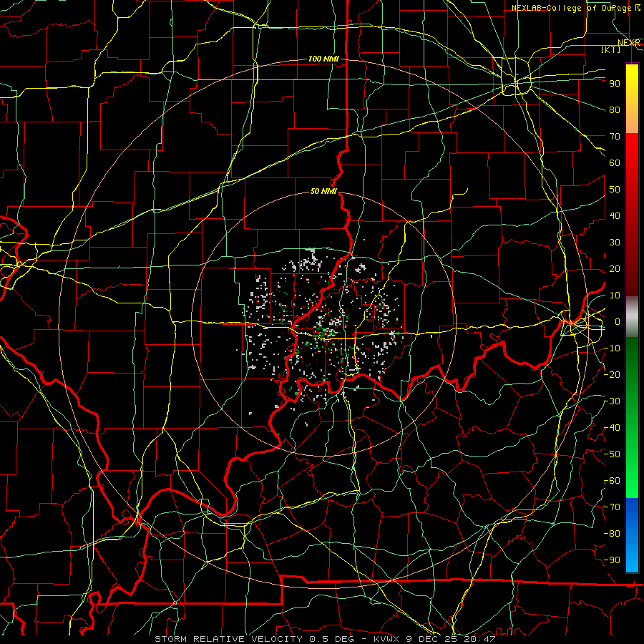Select the -10 value on the velocity scale
The height and width of the screenshot is (644, 644).
[x=612, y=348]
